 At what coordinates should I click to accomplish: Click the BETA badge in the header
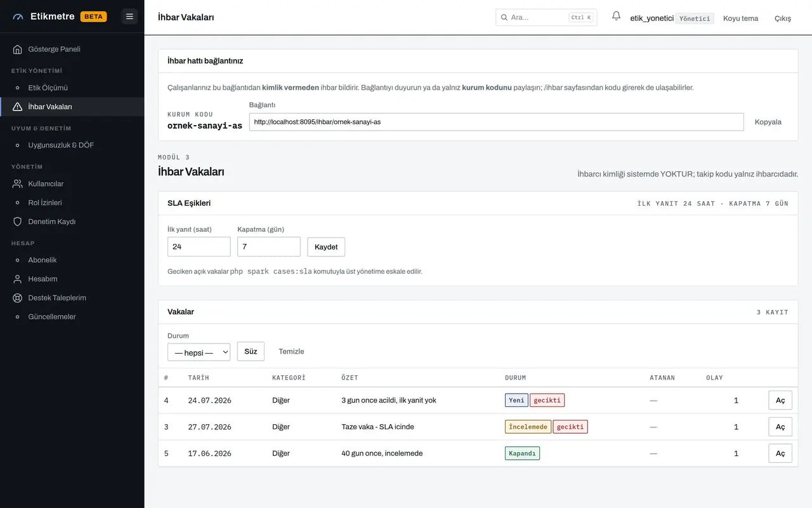point(93,17)
